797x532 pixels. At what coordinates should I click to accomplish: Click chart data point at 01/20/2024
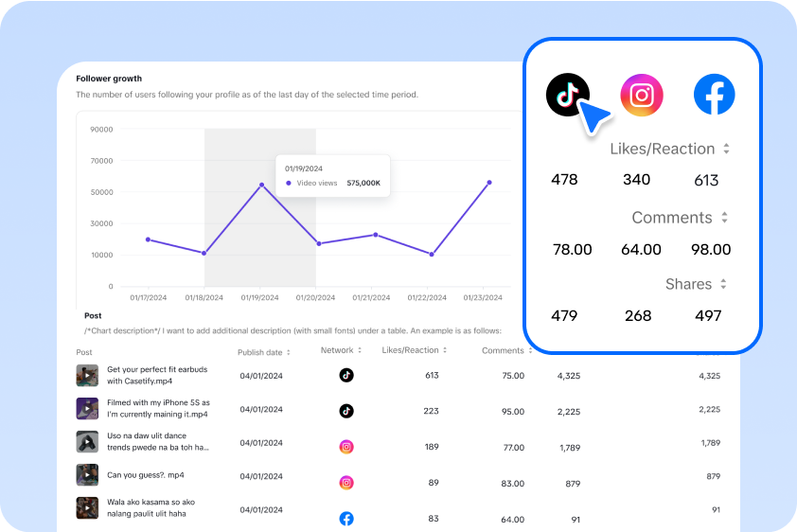pyautogui.click(x=319, y=244)
